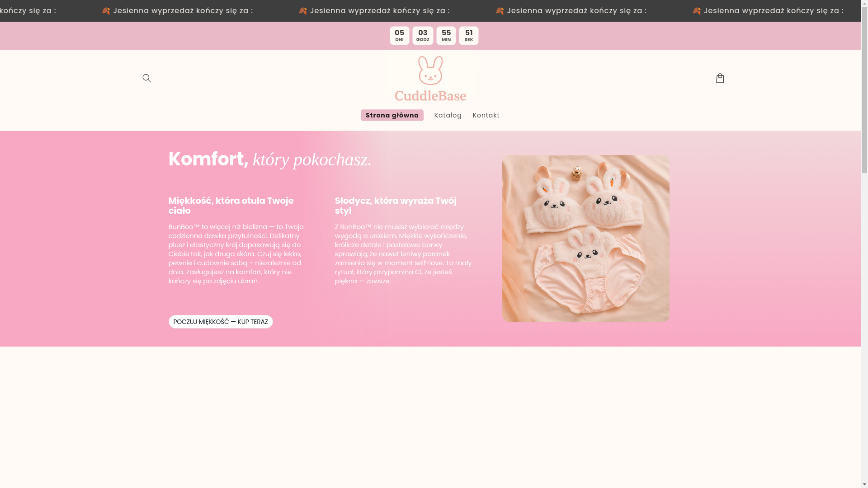Click the hours countdown box GODZ
The width and height of the screenshot is (868, 488).
pyautogui.click(x=423, y=36)
